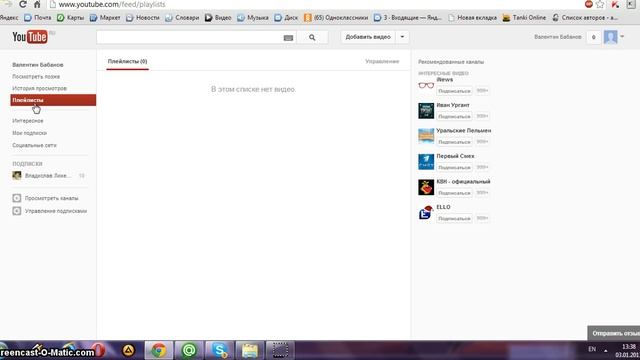This screenshot has height=360, width=640.
Task: Open the Управление link
Action: coord(382,61)
